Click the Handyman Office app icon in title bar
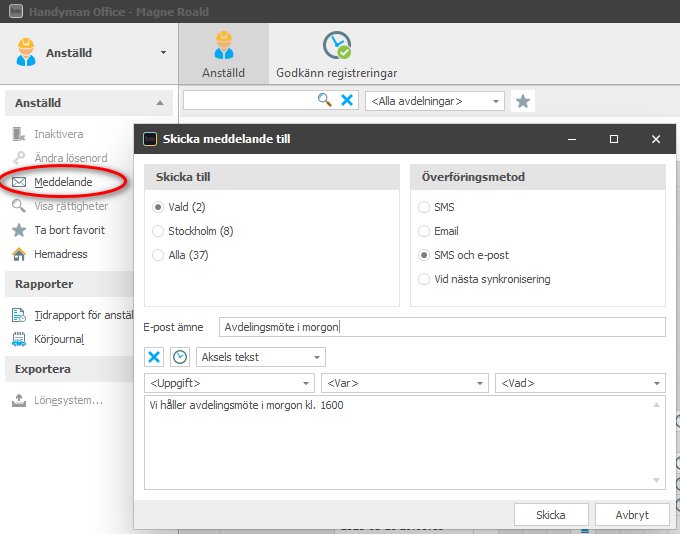Viewport: 680px width, 534px height. coord(16,11)
